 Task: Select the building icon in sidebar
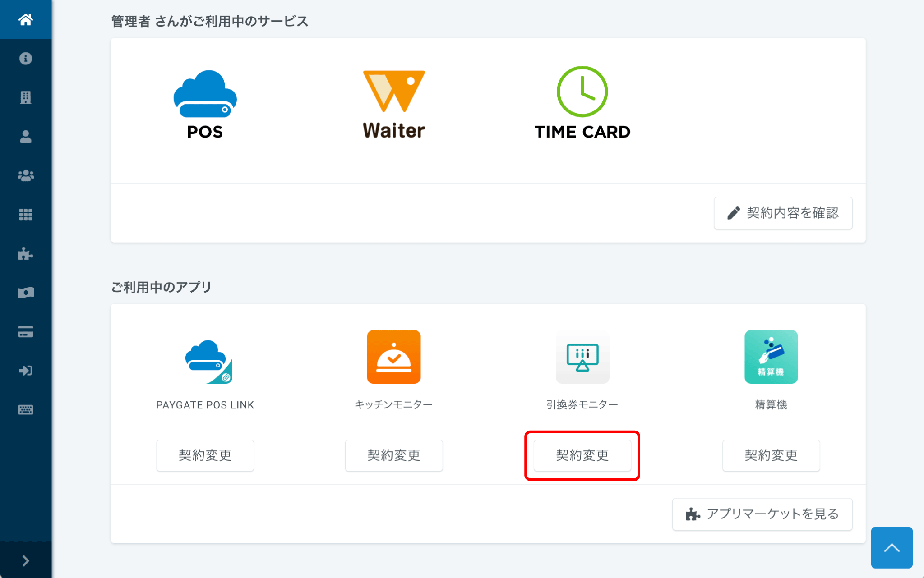coord(26,97)
